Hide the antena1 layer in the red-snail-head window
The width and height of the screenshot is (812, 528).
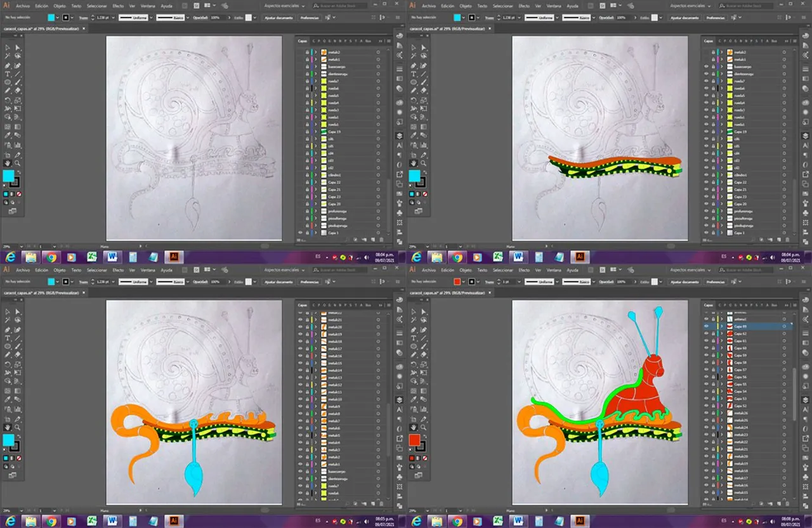706,319
